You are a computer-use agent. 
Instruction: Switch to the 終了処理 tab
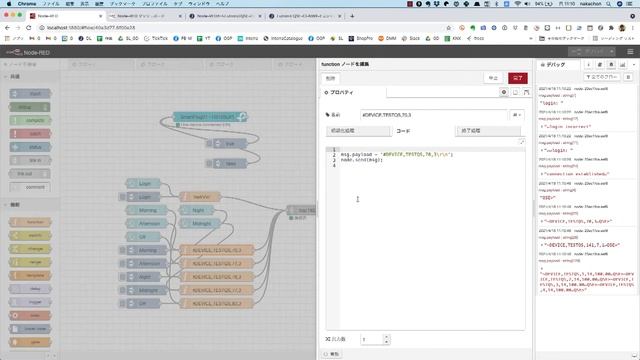coord(487,131)
